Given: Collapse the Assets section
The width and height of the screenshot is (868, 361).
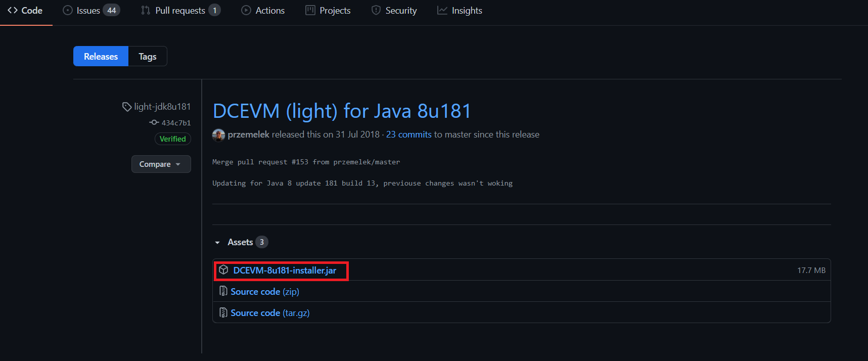Looking at the screenshot, I should tap(217, 243).
